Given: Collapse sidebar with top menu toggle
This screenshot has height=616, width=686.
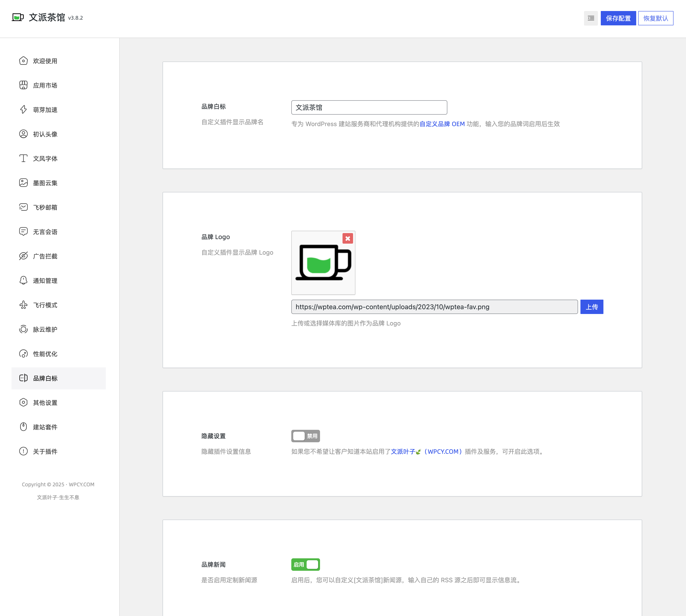Looking at the screenshot, I should 590,18.
